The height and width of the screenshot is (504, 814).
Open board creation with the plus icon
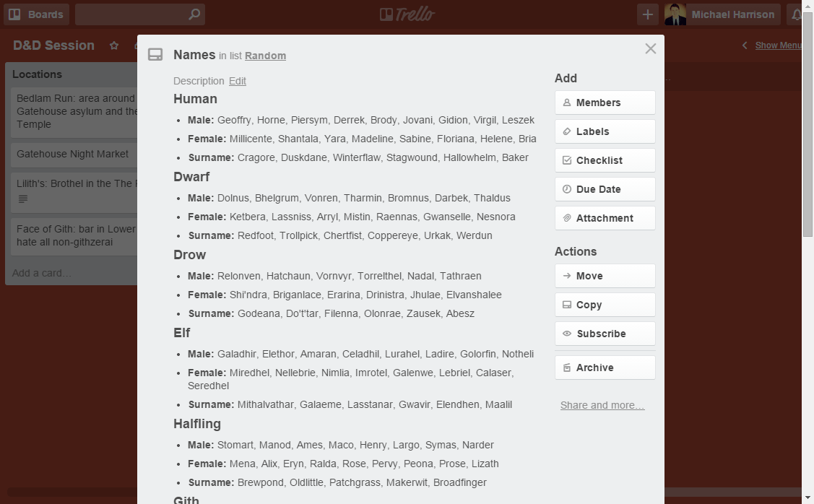tap(647, 14)
